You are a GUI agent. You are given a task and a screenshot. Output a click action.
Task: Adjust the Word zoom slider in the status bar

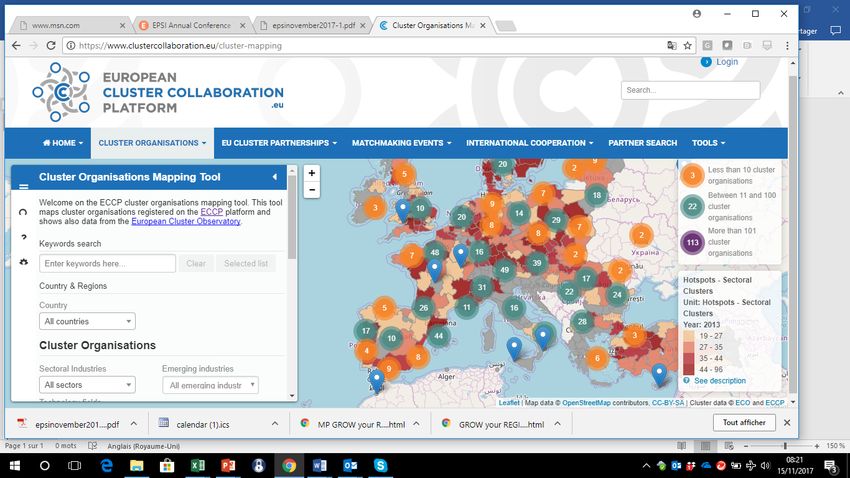785,446
